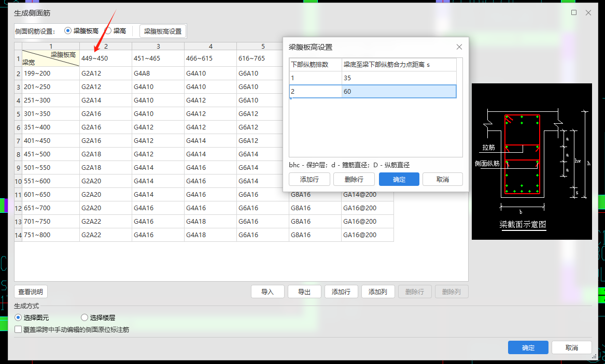Select the 201~250 beam width row

tap(51, 86)
